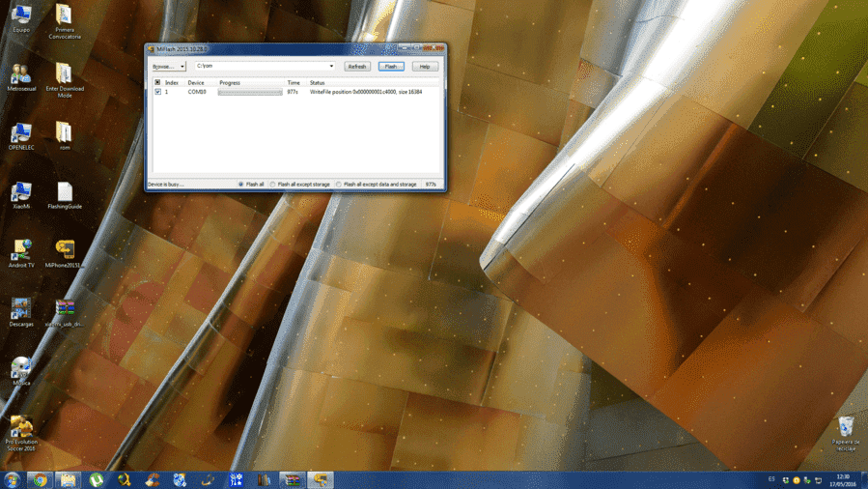Open the Primera Convocatoria folder icon
868x489 pixels.
(x=65, y=22)
